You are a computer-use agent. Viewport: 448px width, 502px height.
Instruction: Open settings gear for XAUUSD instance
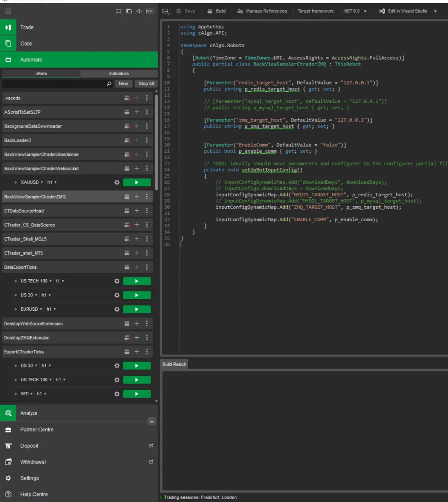click(117, 182)
